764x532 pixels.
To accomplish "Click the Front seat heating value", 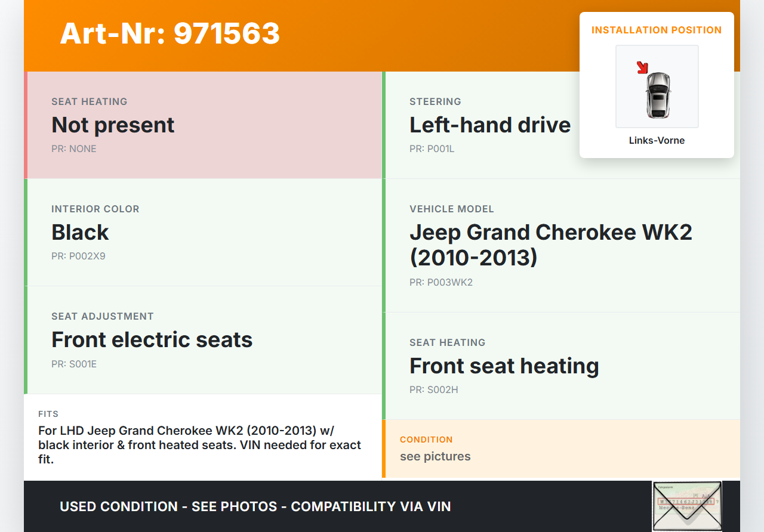I will (504, 366).
